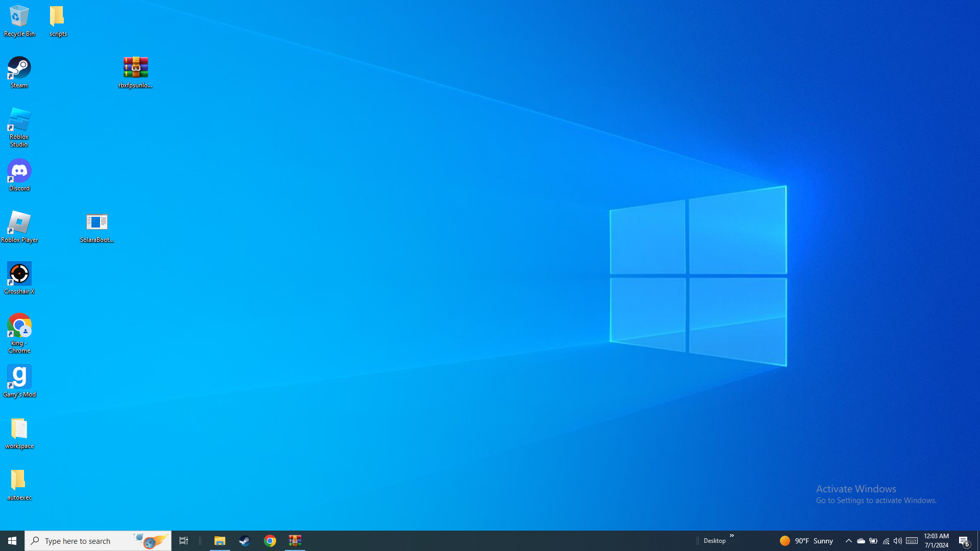Open the Action Center notifications
Viewport: 980px width, 551px height.
click(x=964, y=541)
